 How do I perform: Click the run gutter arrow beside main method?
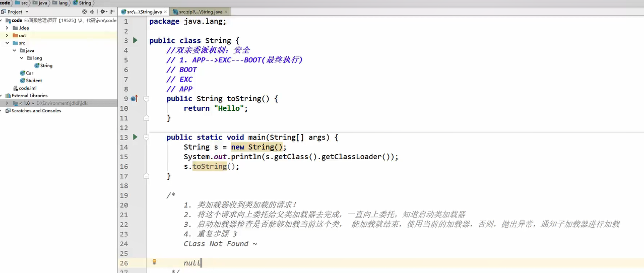pos(135,137)
